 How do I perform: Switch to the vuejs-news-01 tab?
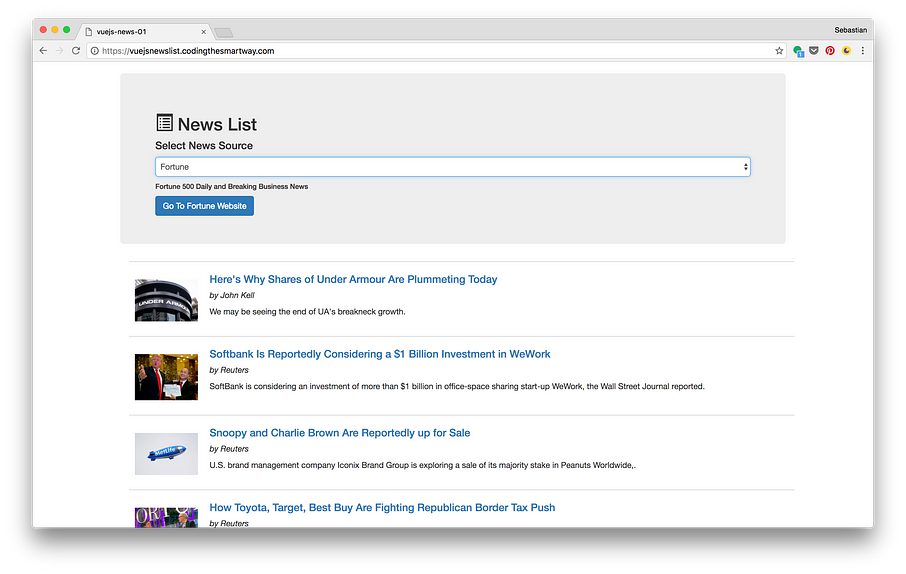pos(140,32)
